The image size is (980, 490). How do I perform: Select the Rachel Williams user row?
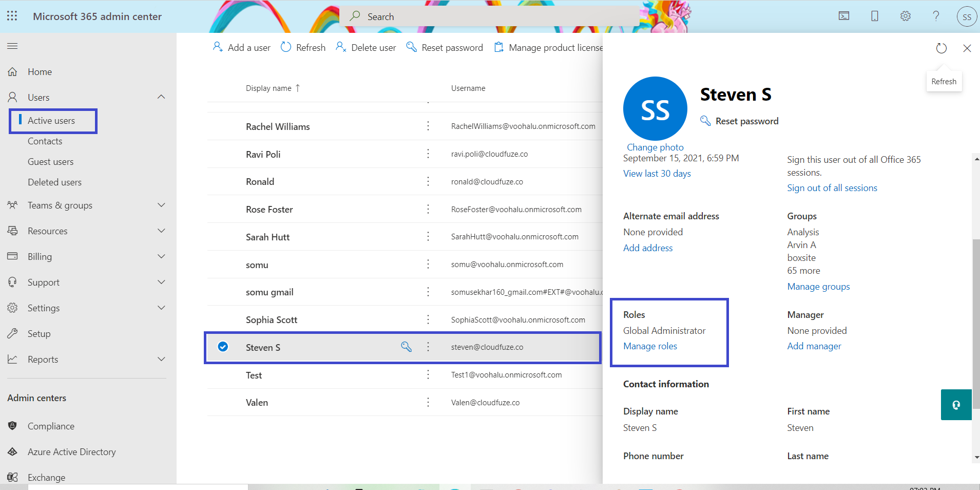click(x=405, y=126)
